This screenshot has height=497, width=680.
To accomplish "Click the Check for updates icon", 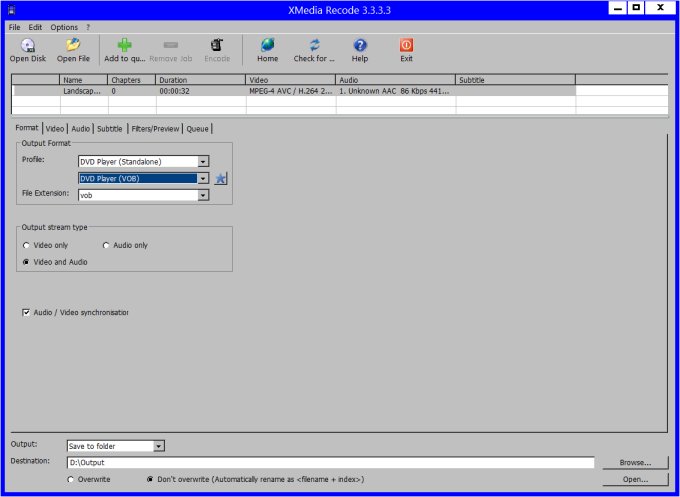I will point(314,45).
